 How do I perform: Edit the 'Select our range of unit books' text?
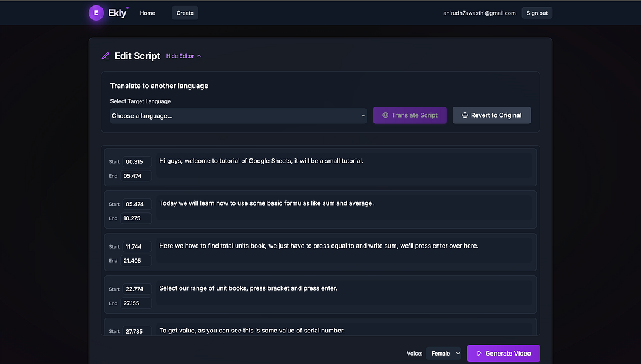pyautogui.click(x=345, y=293)
